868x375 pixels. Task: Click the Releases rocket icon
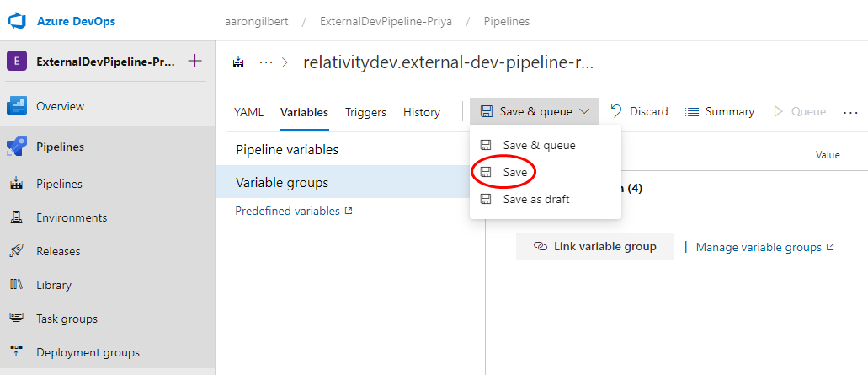coord(17,251)
